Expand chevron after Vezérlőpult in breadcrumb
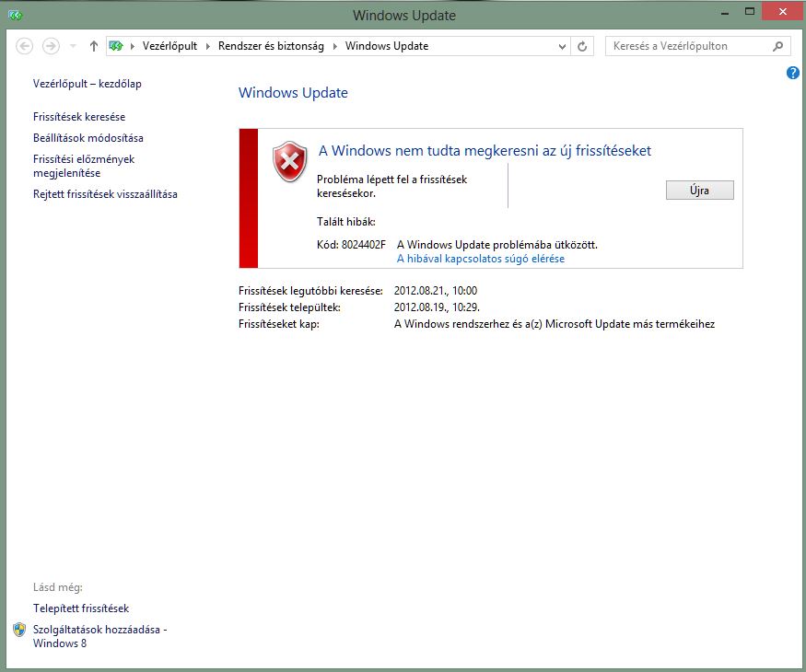Screen dimensions: 806x672 [x=207, y=46]
